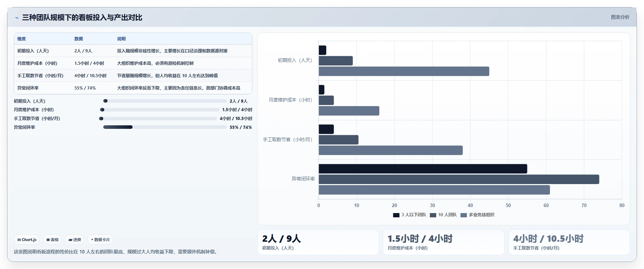Click the 多业务线组织 bar for 初期投入
The height and width of the screenshot is (269, 644).
pyautogui.click(x=404, y=71)
